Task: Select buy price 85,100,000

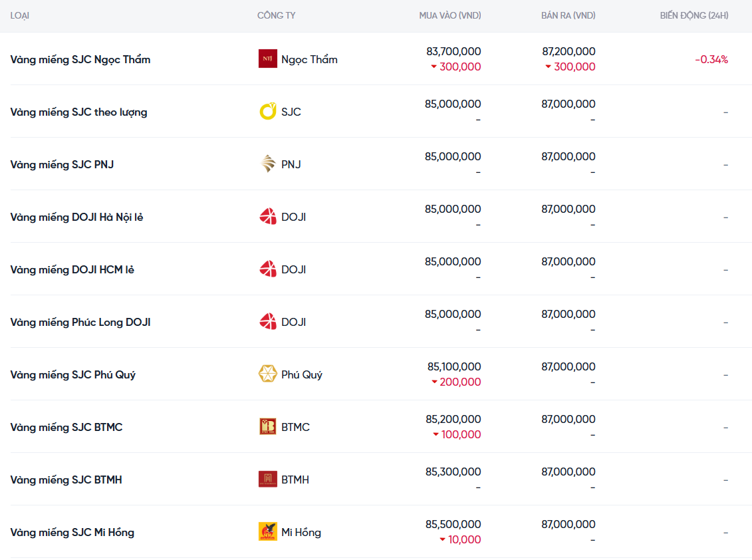Action: 454,366
